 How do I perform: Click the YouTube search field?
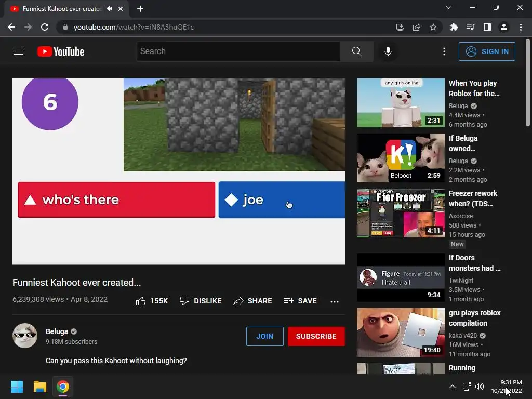click(238, 51)
